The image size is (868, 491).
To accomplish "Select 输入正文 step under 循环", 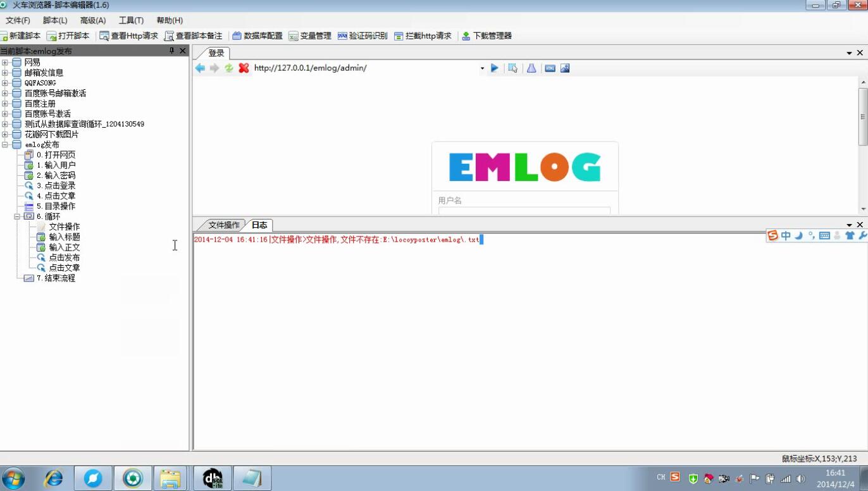I will pyautogui.click(x=65, y=247).
